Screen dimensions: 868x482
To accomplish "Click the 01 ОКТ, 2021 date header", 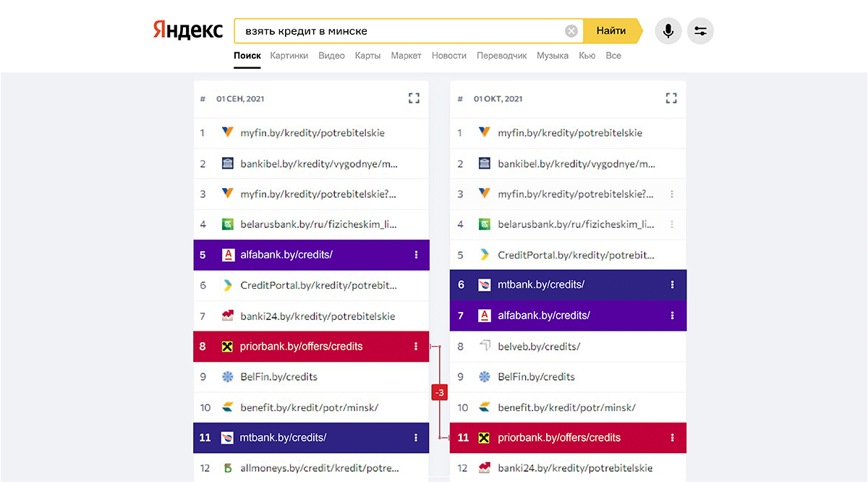I will [x=498, y=98].
